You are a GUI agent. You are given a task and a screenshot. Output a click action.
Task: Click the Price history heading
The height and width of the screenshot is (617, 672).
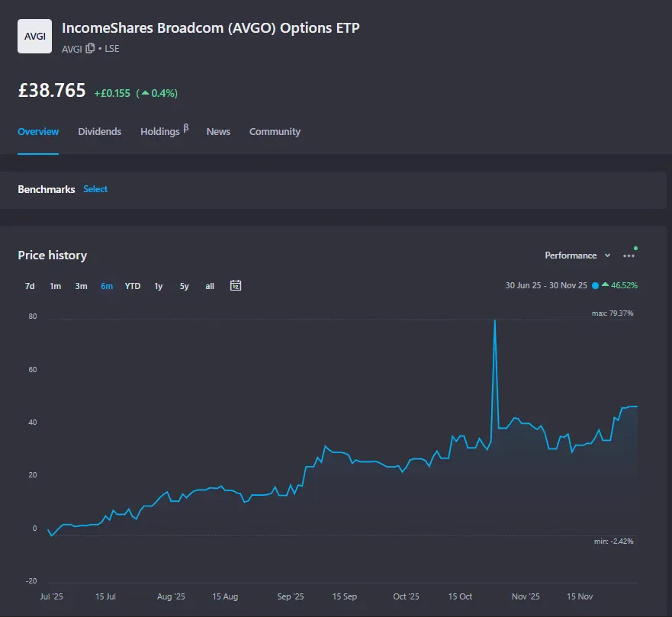coord(53,255)
